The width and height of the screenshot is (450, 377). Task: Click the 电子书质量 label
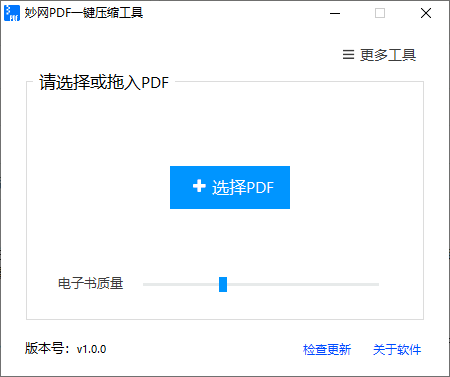tap(91, 283)
